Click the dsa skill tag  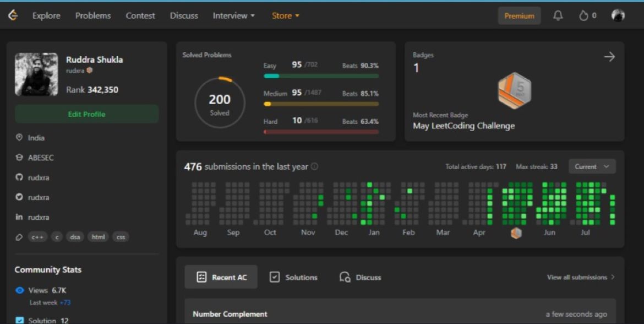click(75, 237)
